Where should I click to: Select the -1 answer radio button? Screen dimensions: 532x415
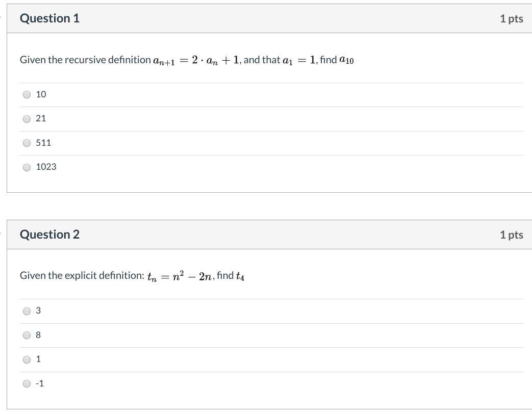[27, 384]
